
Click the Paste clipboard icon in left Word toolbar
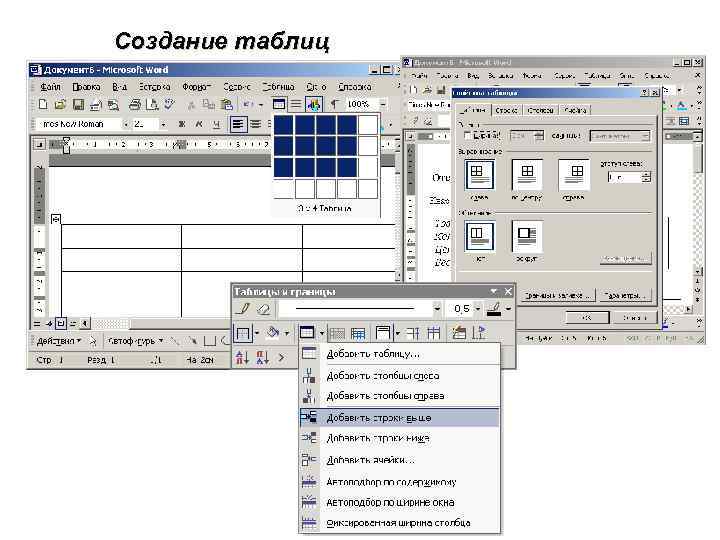click(x=226, y=105)
